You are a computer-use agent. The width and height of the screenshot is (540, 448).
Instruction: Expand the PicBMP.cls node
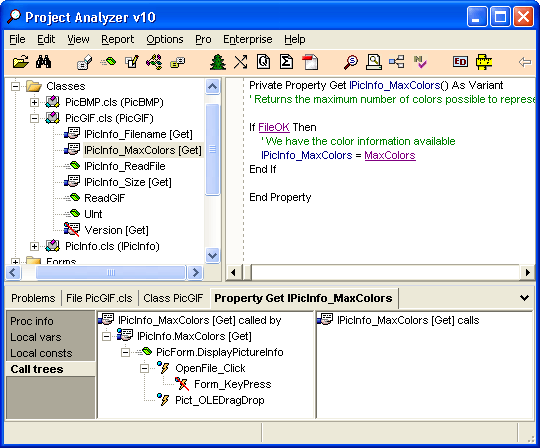pyautogui.click(x=34, y=102)
